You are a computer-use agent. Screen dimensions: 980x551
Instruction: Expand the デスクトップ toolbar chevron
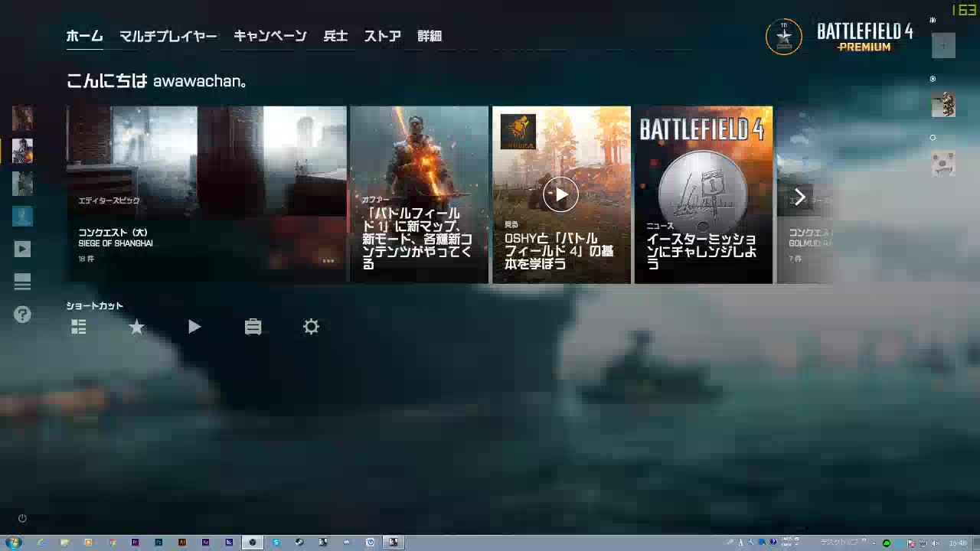[864, 540]
